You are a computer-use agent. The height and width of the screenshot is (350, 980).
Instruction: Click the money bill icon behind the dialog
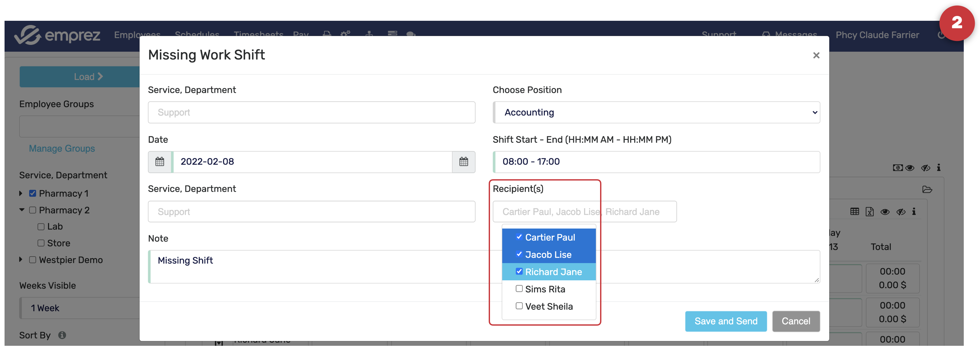(x=898, y=168)
